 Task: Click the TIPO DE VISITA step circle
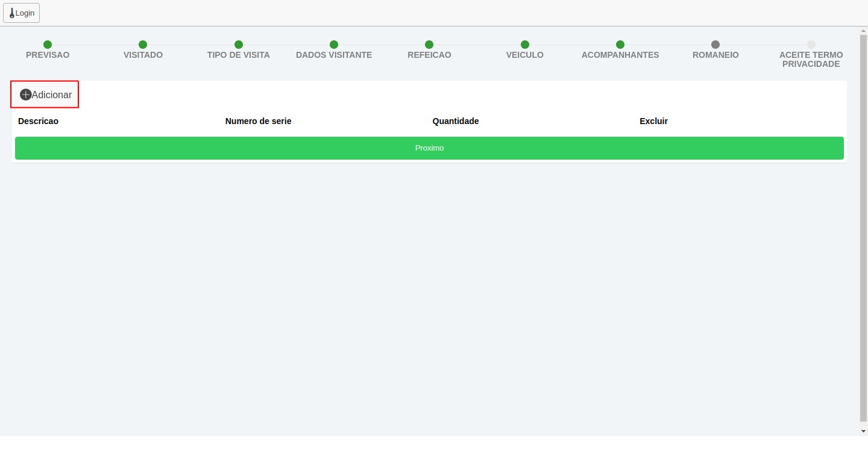pyautogui.click(x=239, y=45)
